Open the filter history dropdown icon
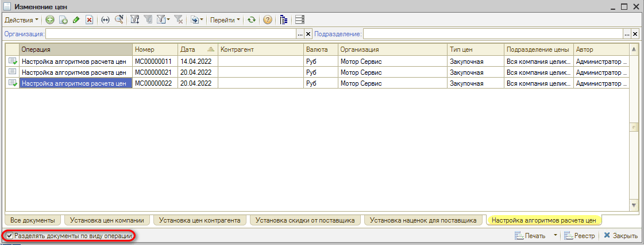This screenshot has width=644, height=245. pyautogui.click(x=164, y=20)
